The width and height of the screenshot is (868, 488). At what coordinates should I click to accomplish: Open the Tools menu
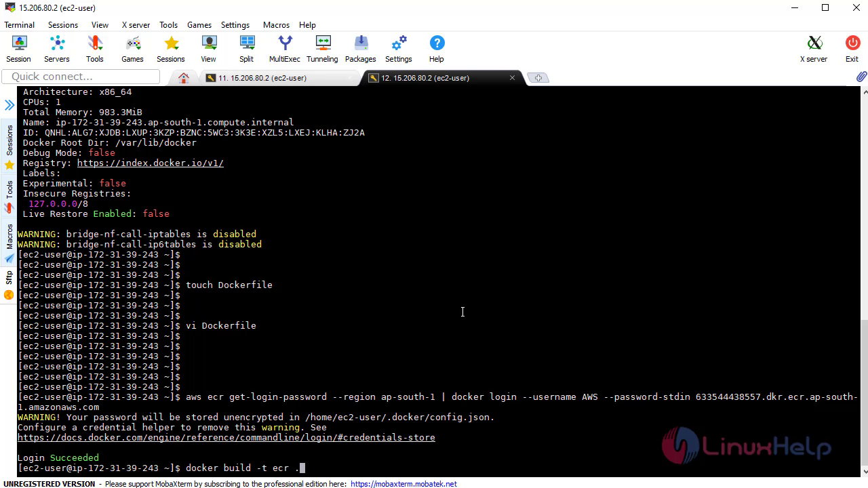tap(168, 24)
